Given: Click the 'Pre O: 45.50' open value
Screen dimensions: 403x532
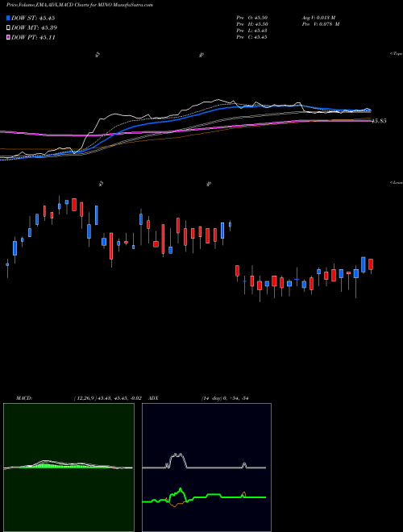Looking at the screenshot, I should (252, 17).
